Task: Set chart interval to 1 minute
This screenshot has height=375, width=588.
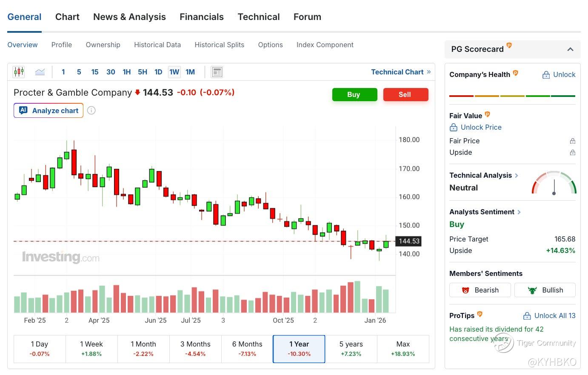Action: coord(63,72)
